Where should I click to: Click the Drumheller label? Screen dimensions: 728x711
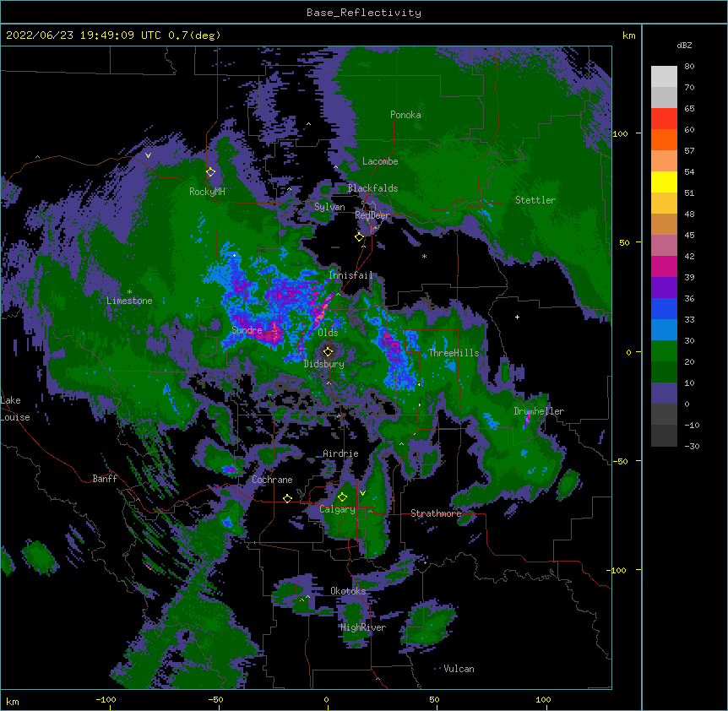coord(539,411)
